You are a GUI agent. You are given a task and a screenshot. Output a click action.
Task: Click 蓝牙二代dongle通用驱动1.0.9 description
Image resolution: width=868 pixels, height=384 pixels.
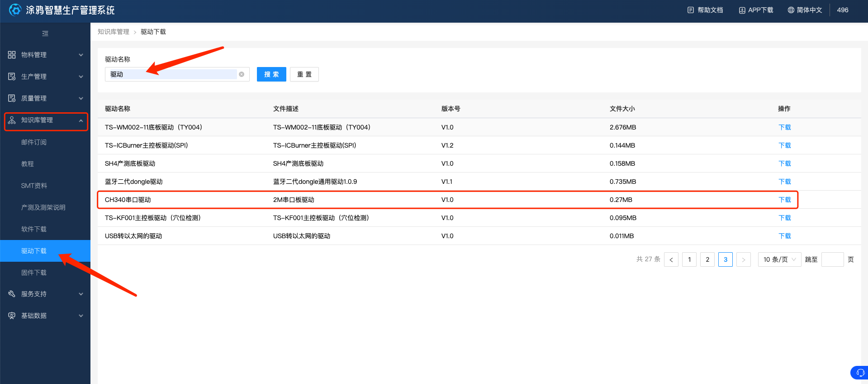tap(315, 182)
